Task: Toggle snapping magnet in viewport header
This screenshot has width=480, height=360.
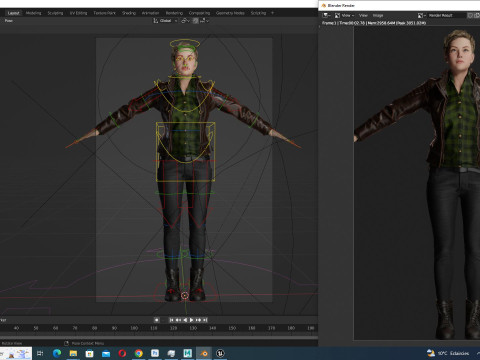Action: point(196,21)
